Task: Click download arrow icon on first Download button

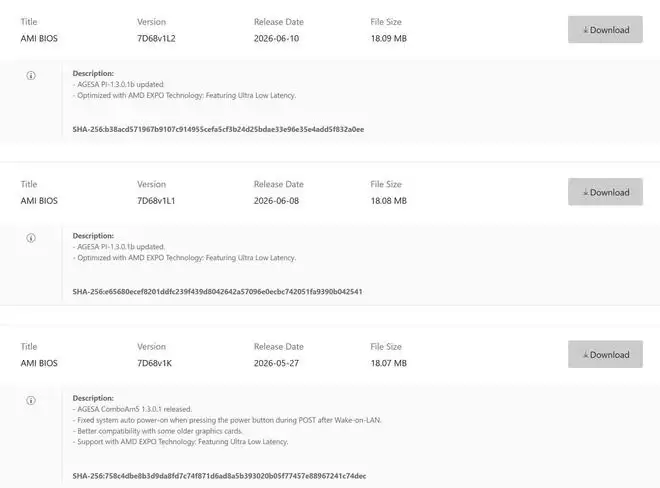Action: click(x=585, y=30)
